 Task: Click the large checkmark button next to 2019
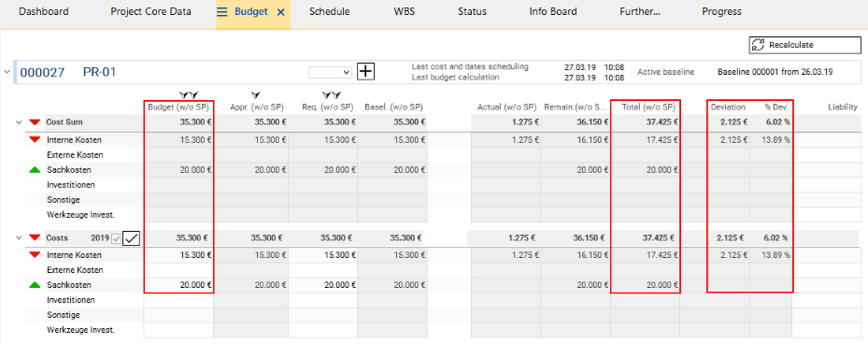(131, 238)
